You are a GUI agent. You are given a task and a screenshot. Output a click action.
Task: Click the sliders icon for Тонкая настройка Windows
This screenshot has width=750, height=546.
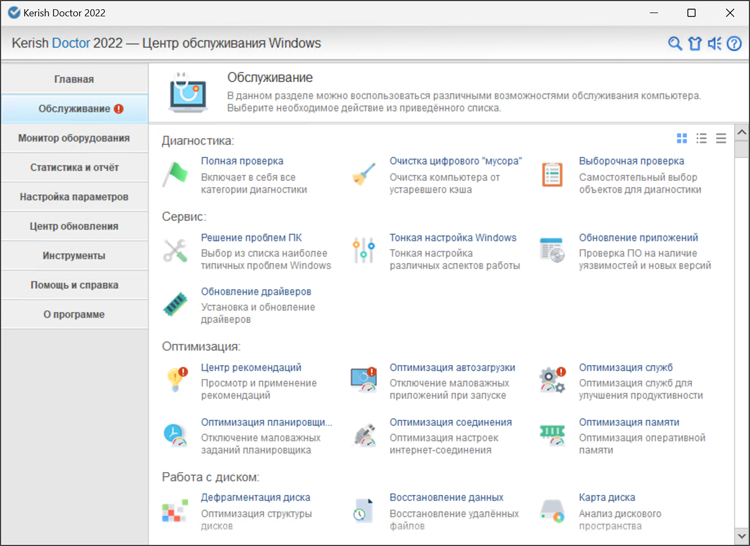click(x=363, y=251)
